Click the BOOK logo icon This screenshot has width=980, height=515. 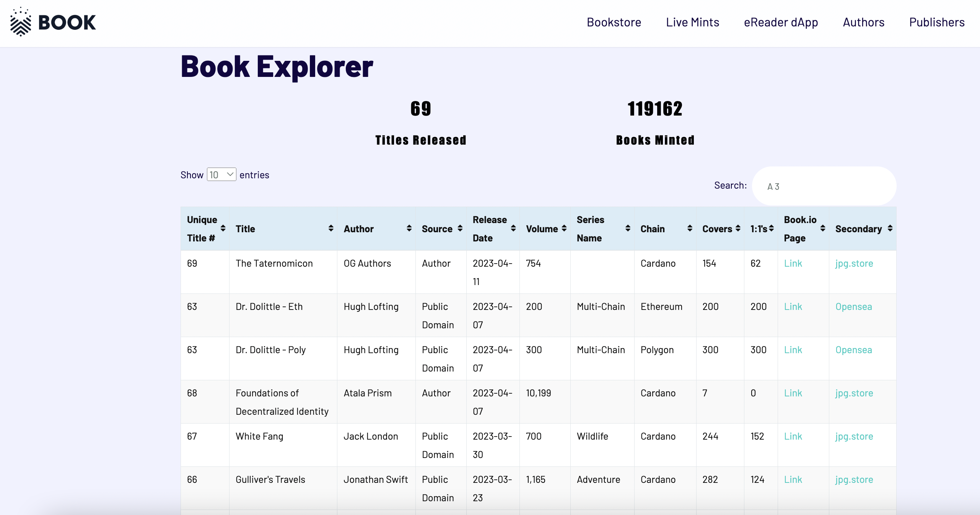tap(21, 22)
